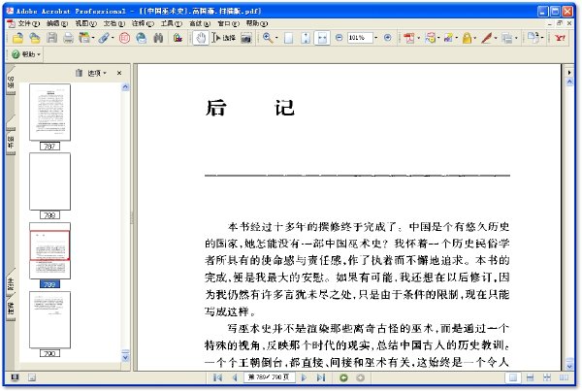This screenshot has height=392, width=582.
Task: Click the full screen monitor icon
Action: coord(15,377)
